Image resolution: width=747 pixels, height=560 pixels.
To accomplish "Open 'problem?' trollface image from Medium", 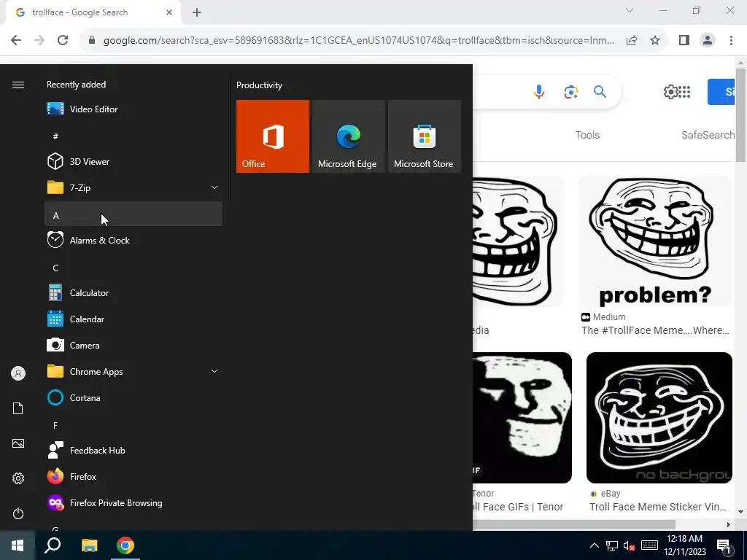I will (655, 241).
